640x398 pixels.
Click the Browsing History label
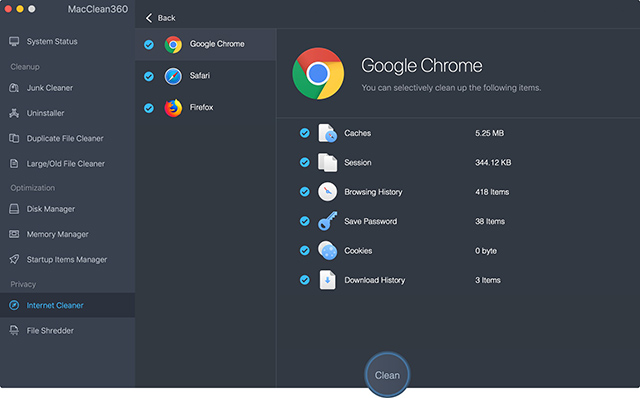(x=373, y=192)
